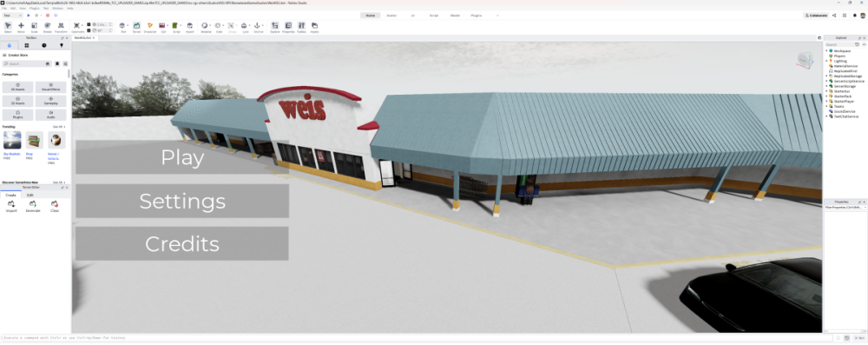This screenshot has width=868, height=345.
Task: Open the user avatar profile icon
Action: click(863, 16)
